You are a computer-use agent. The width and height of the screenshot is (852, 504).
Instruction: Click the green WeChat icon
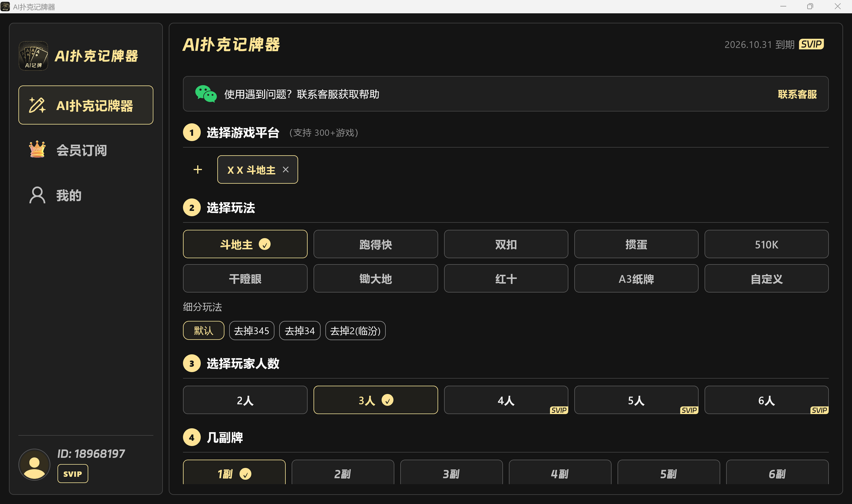(205, 94)
